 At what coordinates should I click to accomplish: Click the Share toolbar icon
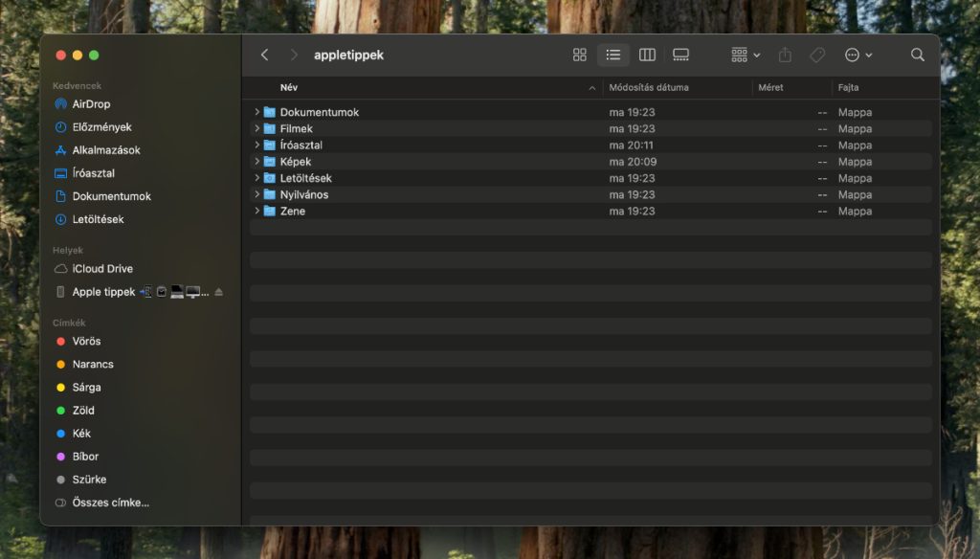pos(785,55)
